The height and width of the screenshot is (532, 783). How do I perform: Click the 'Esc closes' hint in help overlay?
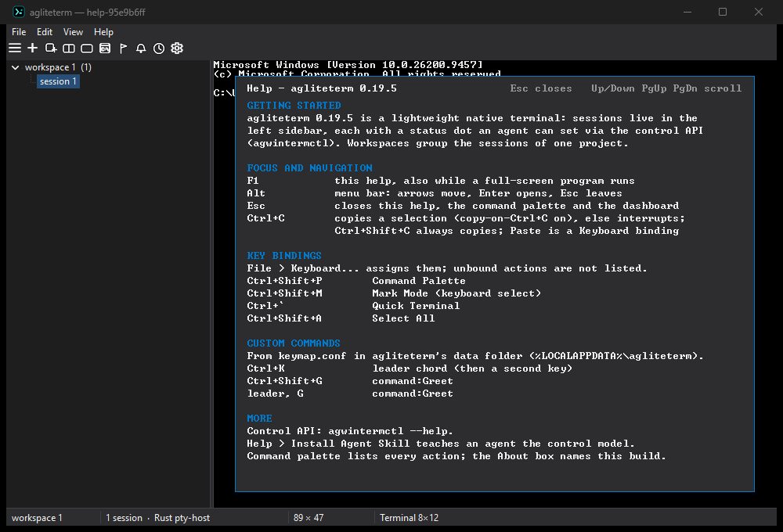coord(541,88)
